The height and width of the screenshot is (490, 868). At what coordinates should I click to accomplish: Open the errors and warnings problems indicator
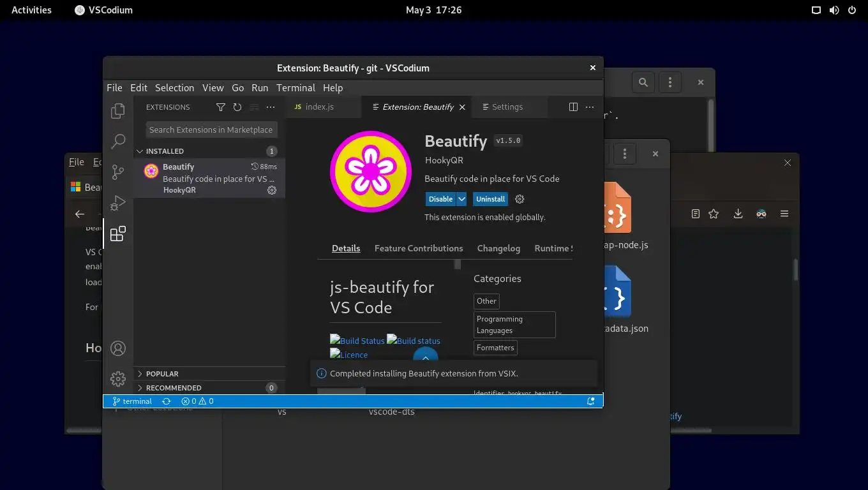coord(197,401)
